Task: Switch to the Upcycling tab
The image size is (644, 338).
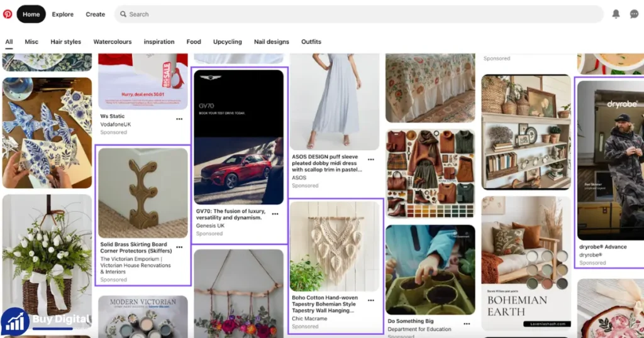Action: [x=227, y=42]
